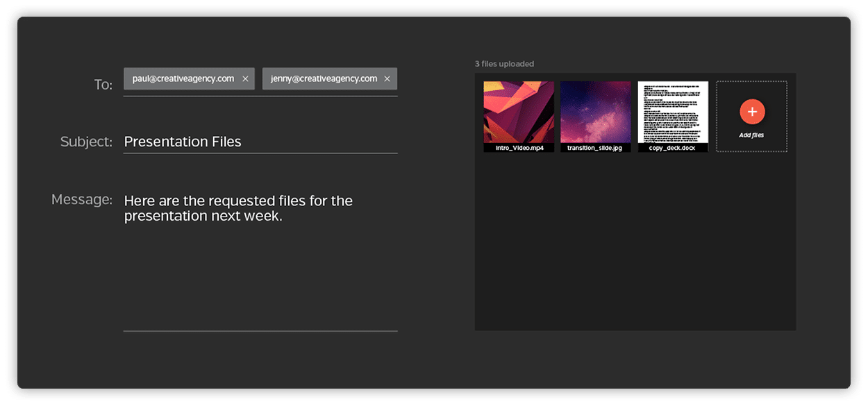Select the paul@creativeagency.com recipient chip
The image size is (868, 406).
coord(190,78)
